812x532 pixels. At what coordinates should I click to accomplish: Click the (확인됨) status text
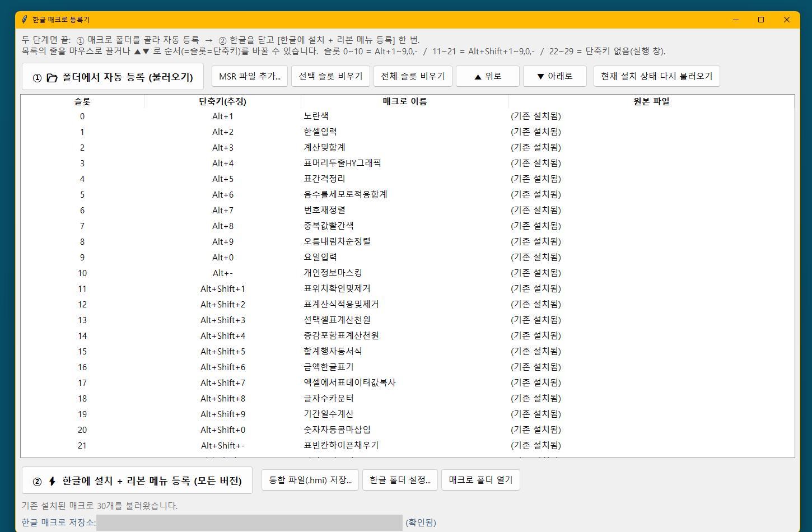pyautogui.click(x=421, y=522)
